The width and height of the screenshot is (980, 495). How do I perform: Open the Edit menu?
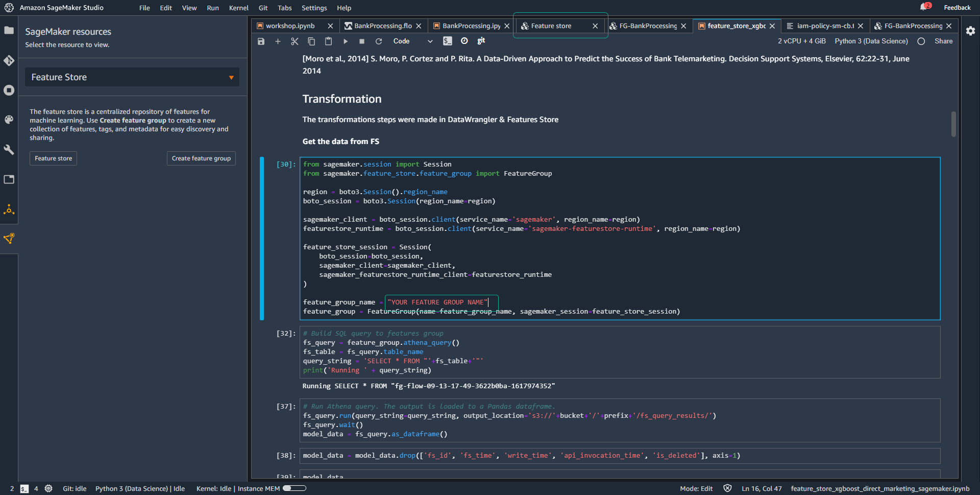click(166, 8)
